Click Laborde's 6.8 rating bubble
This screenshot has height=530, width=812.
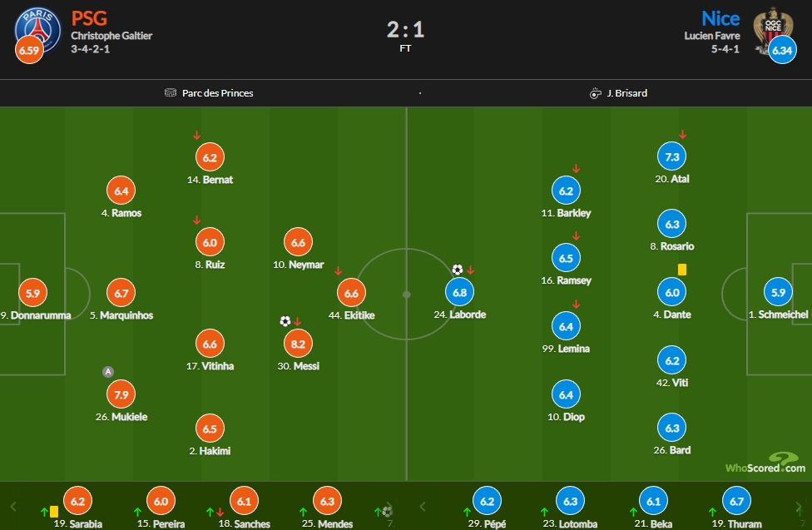[x=460, y=292]
